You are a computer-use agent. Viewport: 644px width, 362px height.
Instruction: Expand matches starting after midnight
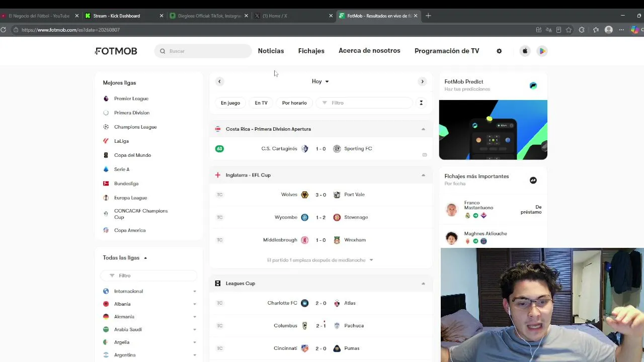point(320,260)
